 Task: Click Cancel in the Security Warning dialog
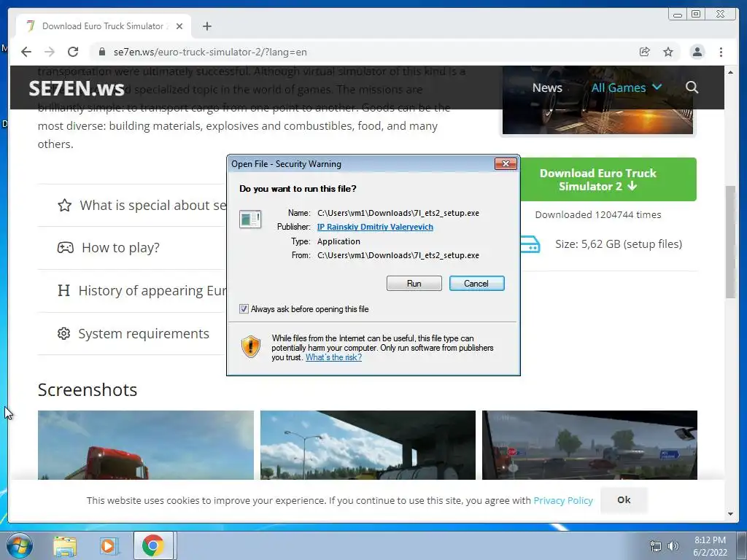click(x=476, y=284)
